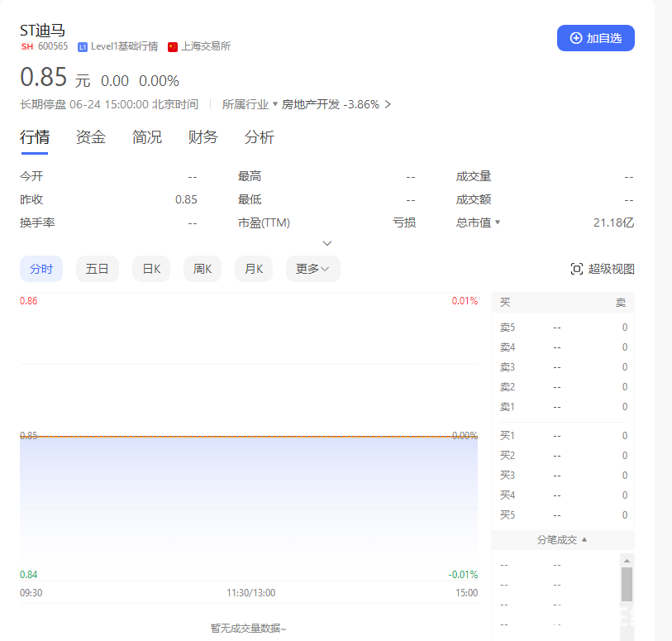Click the 21.18亿 market cap value
672x641 pixels.
613,222
